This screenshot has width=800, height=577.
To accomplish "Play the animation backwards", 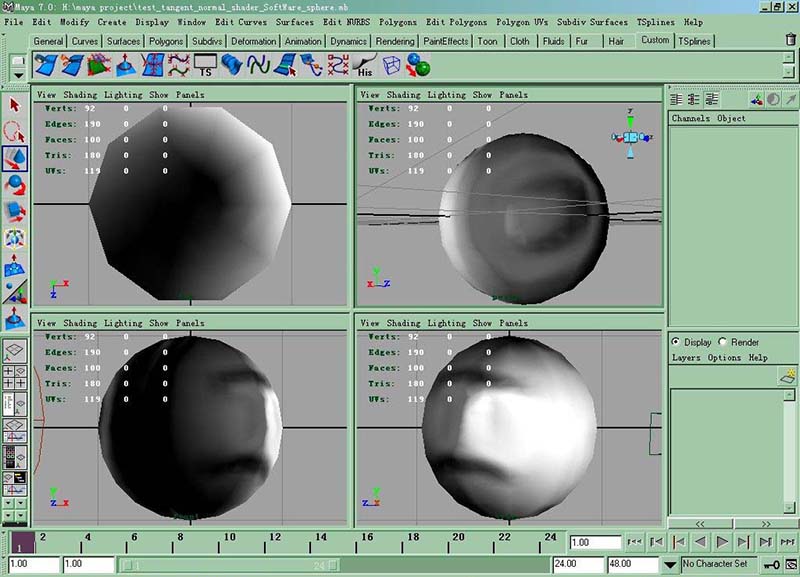I will point(701,542).
